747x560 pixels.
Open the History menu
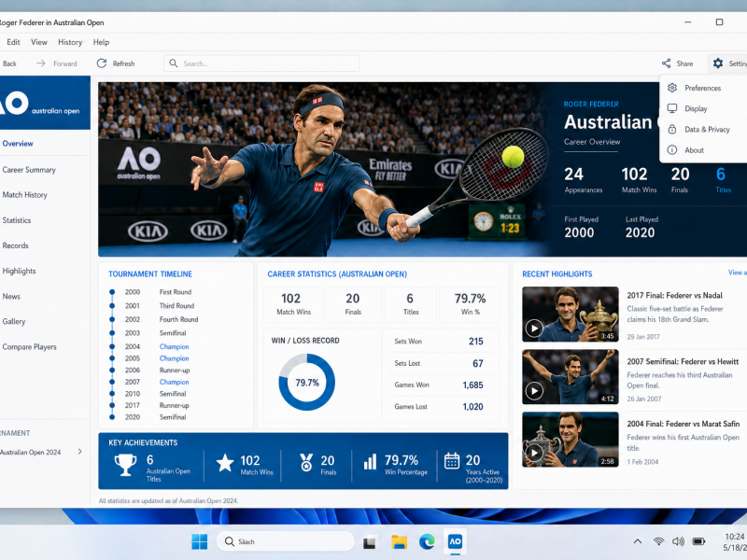[x=70, y=42]
